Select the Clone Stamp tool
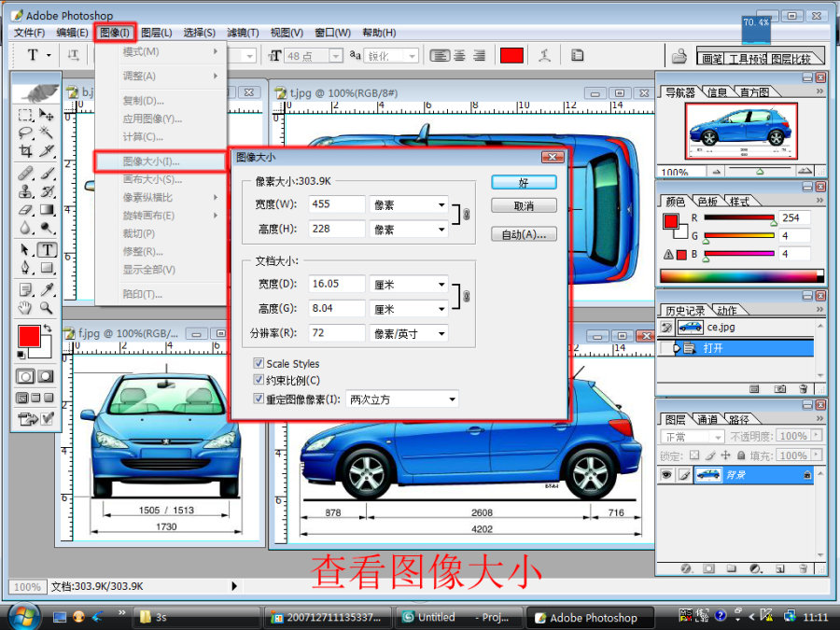Screen dimensions: 840x630 pos(25,190)
